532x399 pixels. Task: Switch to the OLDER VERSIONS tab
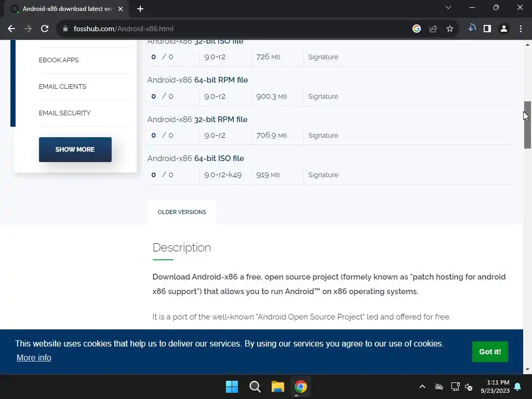182,212
